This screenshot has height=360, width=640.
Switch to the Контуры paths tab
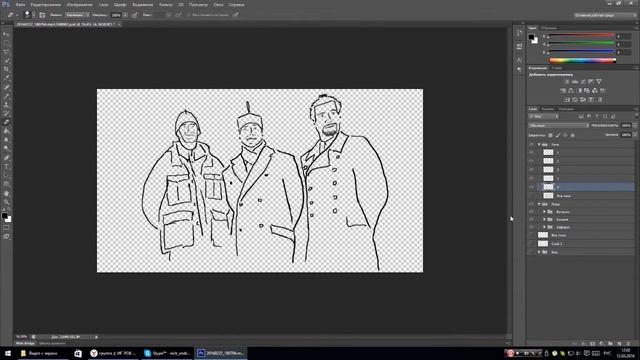click(x=566, y=109)
